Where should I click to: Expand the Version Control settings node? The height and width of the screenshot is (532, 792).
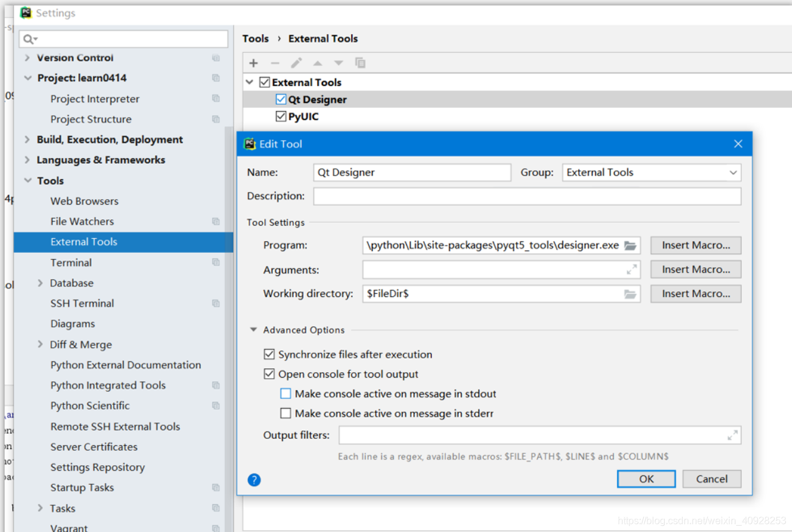click(x=27, y=58)
